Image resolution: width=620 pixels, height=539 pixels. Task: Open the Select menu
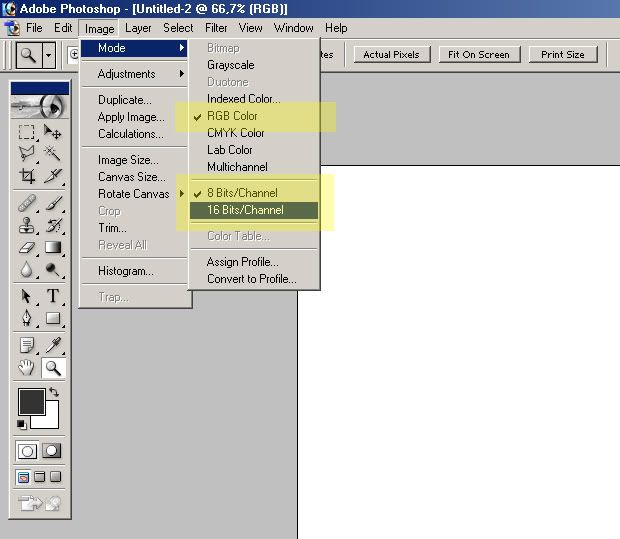(x=178, y=28)
